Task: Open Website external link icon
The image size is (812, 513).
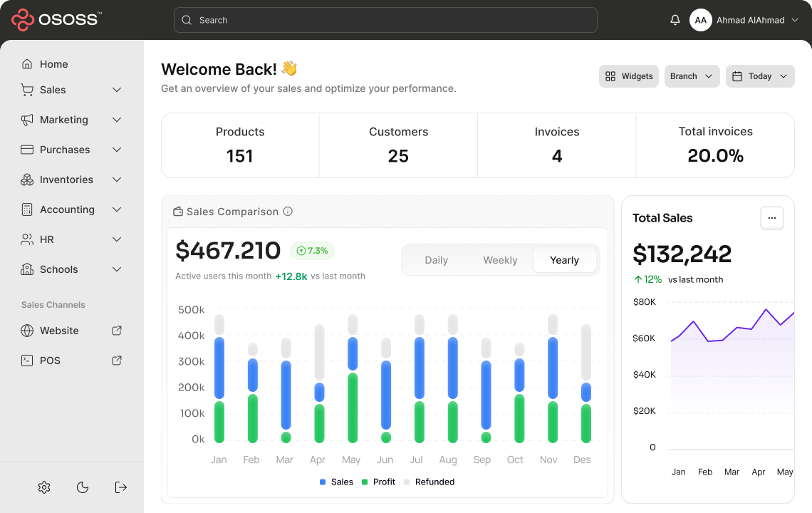Action: click(x=117, y=331)
